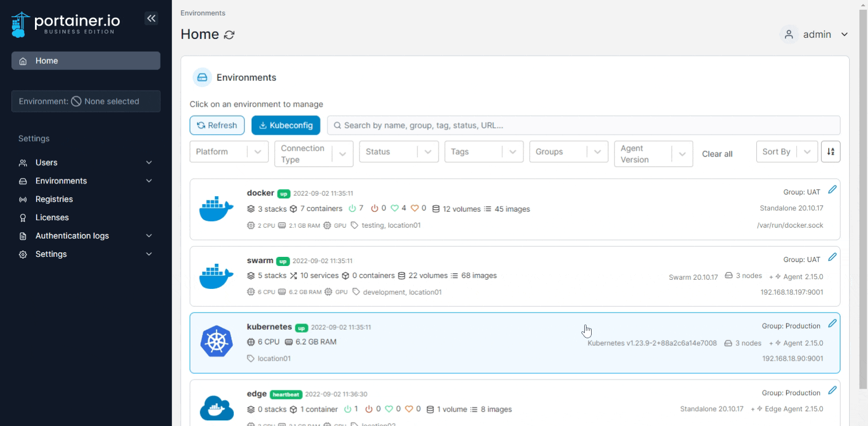This screenshot has height=426, width=868.
Task: Click the Licenses ribbon icon in sidebar
Action: click(23, 218)
